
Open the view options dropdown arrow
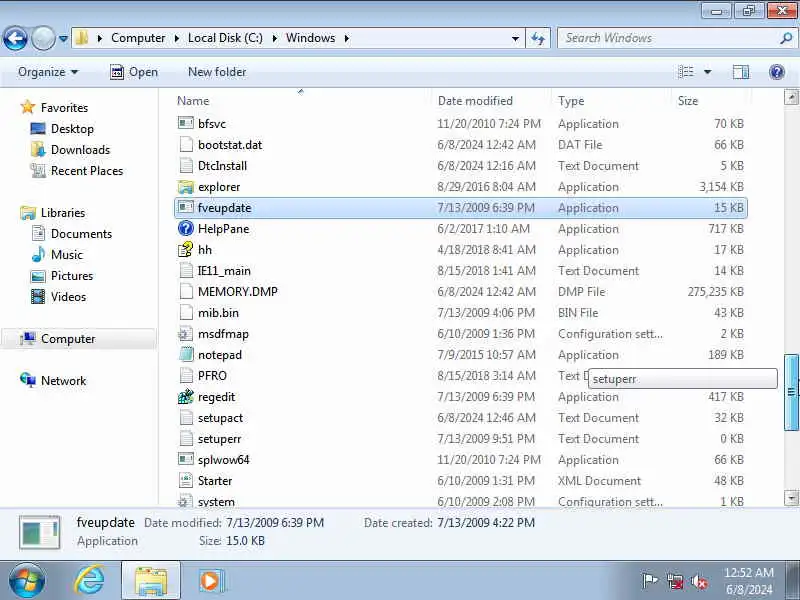708,72
